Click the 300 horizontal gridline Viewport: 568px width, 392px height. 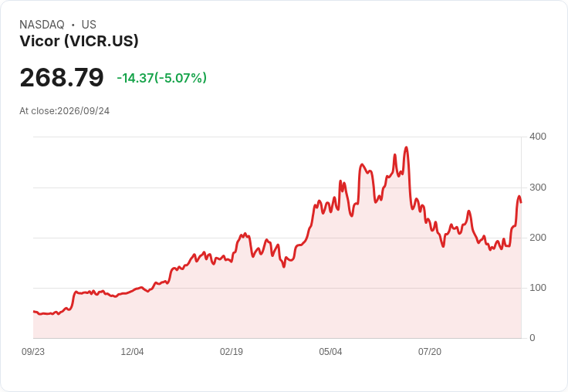tap(277, 188)
